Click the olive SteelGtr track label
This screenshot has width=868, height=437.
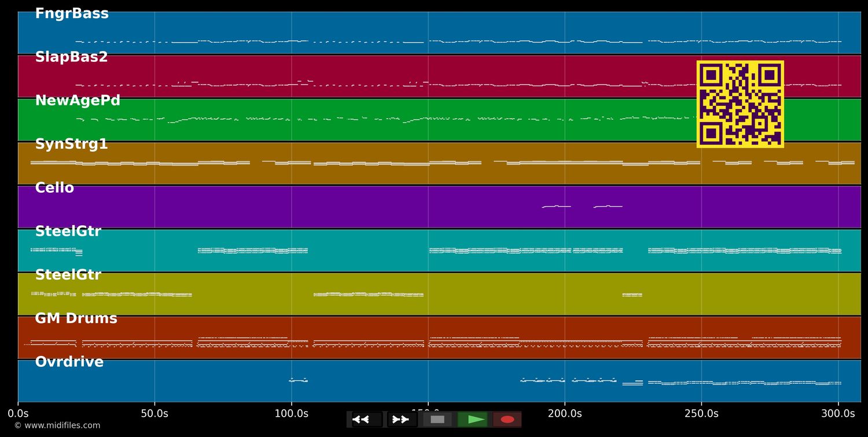point(68,275)
